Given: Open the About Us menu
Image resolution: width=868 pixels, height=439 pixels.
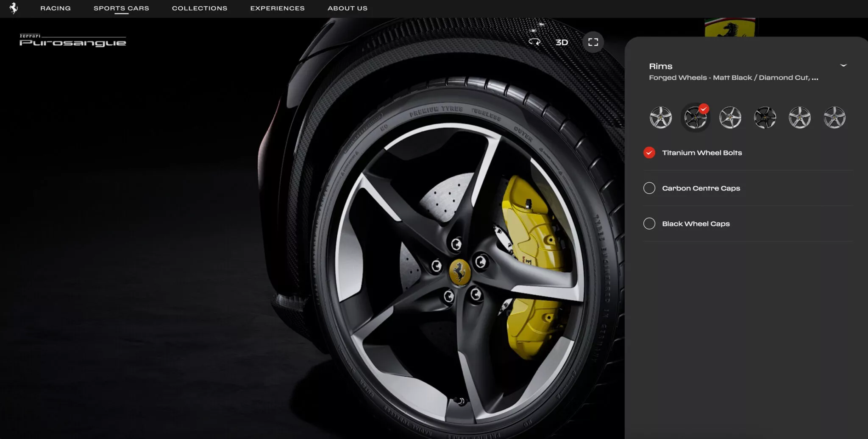Looking at the screenshot, I should [348, 8].
